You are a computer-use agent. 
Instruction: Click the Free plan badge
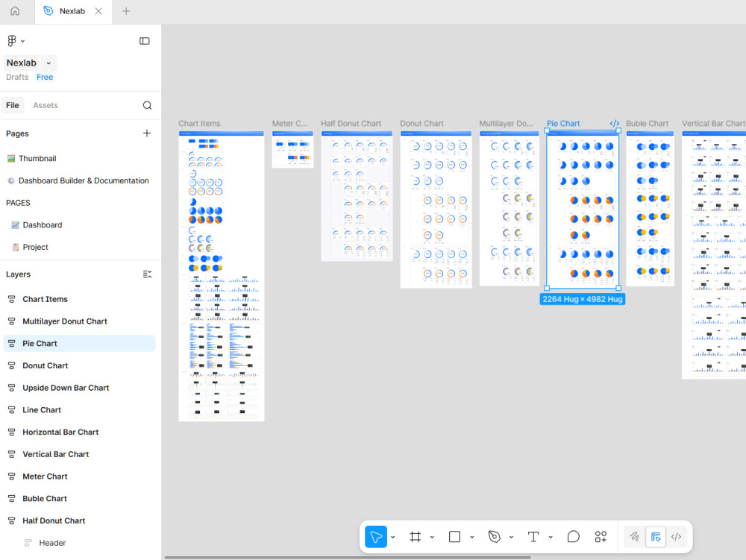[x=45, y=77]
